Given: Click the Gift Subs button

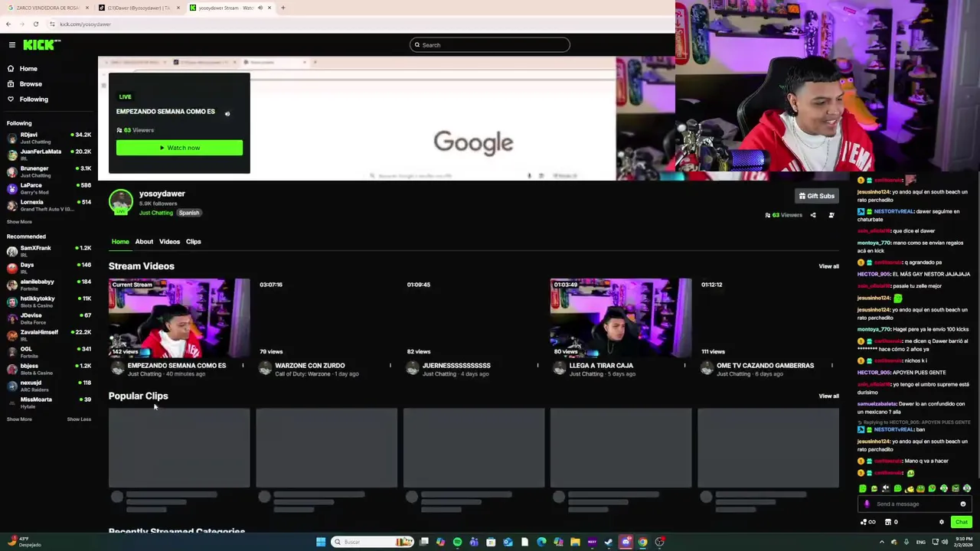Looking at the screenshot, I should click(816, 196).
